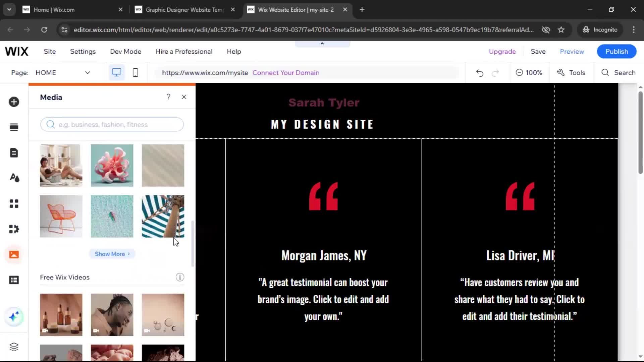Bookmark page with star icon

pos(561,30)
